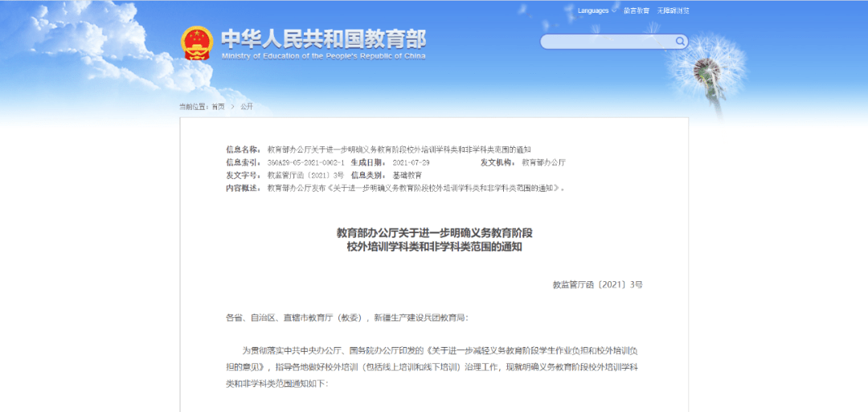Screen dimensions: 868x412
Task: Click the metadata document number 教监管厅函〔2021〕3号
Action: tap(305, 175)
